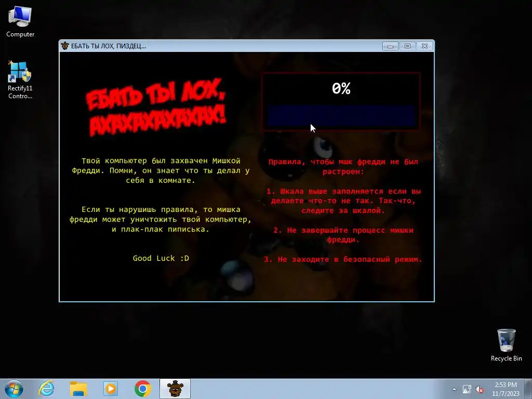Click the Правила heading text in red

point(343,167)
